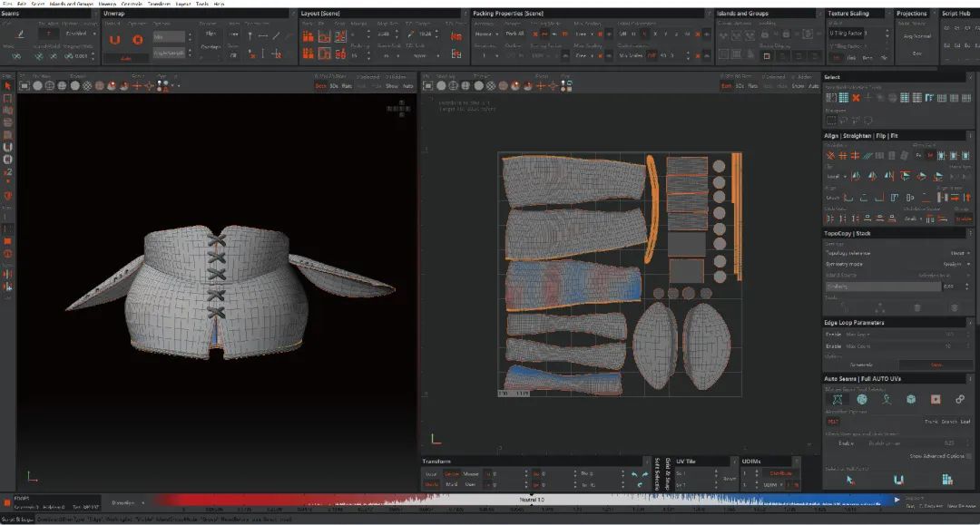
Task: Click the Box projection button
Action: 916,53
